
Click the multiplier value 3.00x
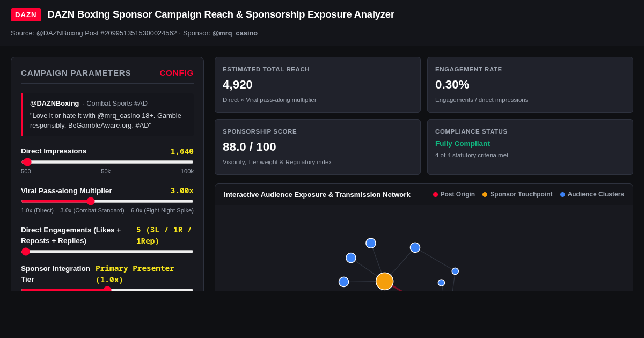[182, 190]
